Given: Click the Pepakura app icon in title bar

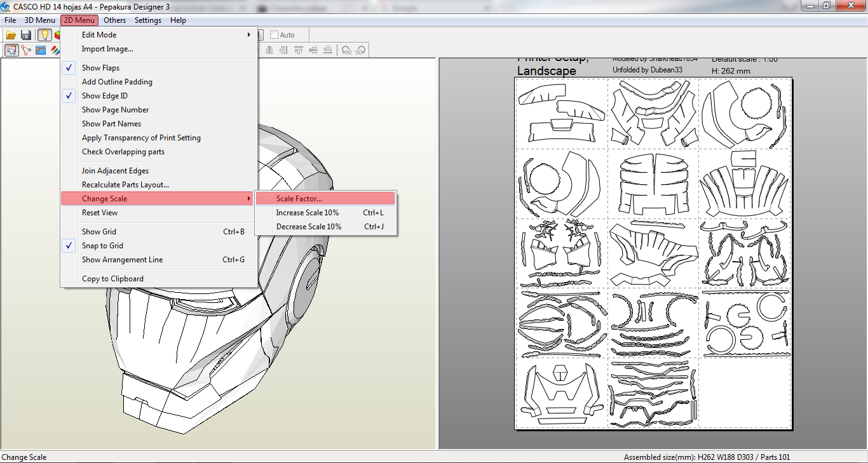Looking at the screenshot, I should click(6, 6).
